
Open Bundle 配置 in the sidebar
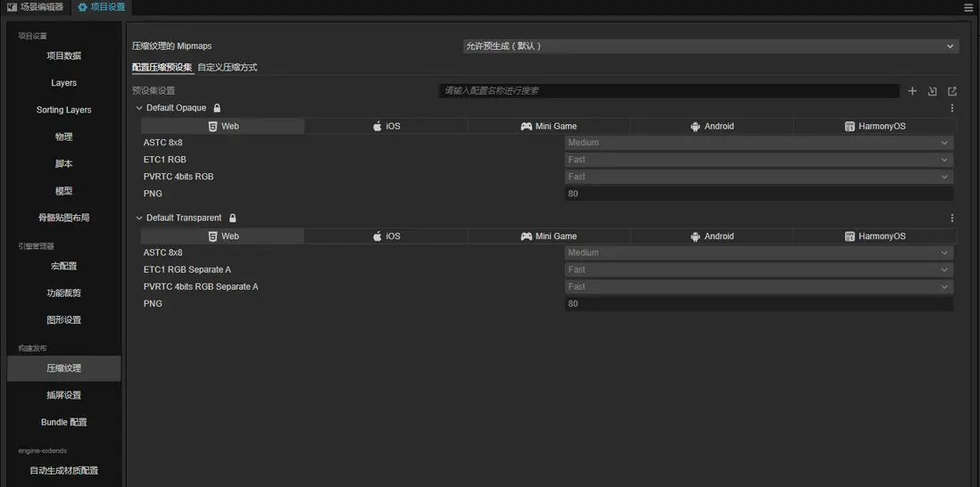click(x=63, y=422)
